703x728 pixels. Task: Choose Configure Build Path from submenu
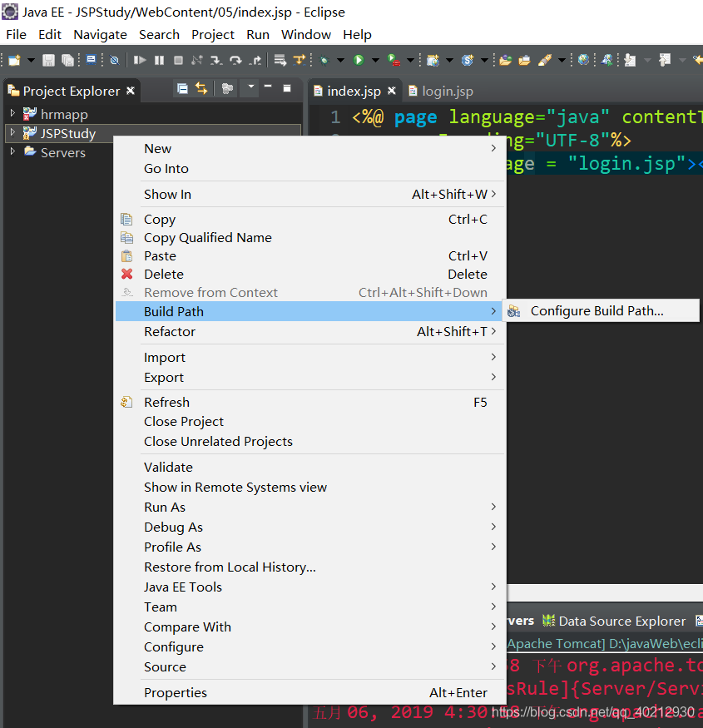(602, 310)
